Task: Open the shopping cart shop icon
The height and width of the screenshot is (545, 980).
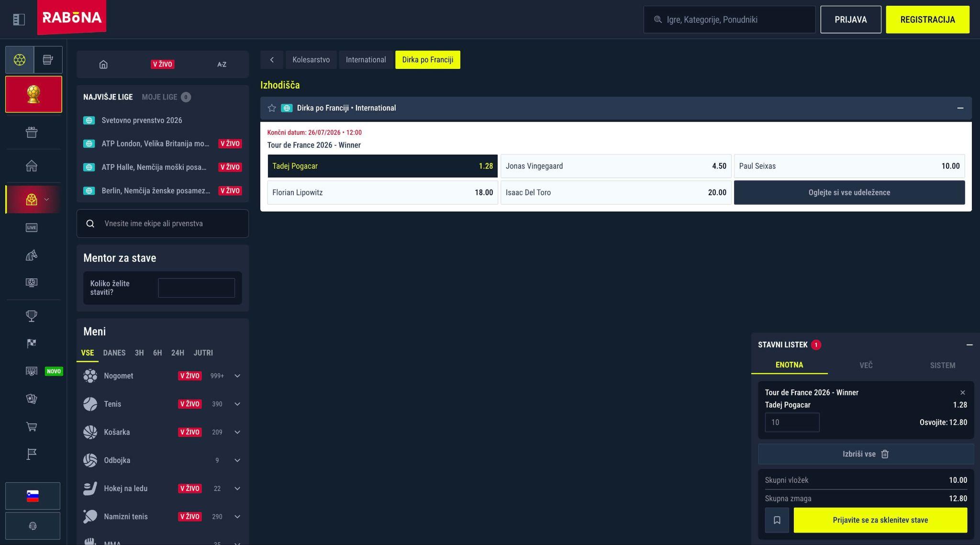Action: (x=32, y=426)
